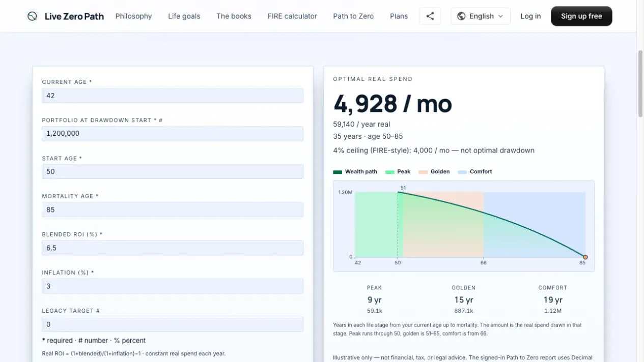Screen dimensions: 644x362
Task: Focus the Inflation percent input
Action: pyautogui.click(x=173, y=286)
